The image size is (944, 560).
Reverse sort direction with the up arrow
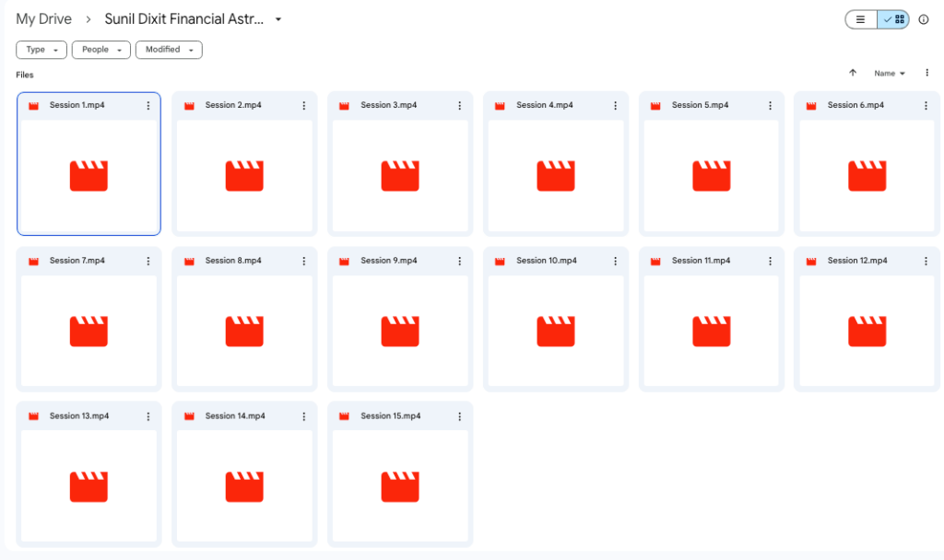[x=853, y=73]
